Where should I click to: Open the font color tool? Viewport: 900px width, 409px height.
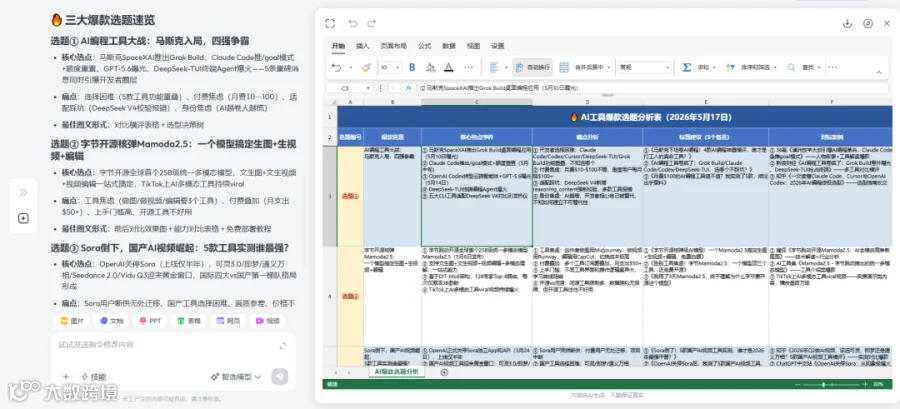[449, 67]
